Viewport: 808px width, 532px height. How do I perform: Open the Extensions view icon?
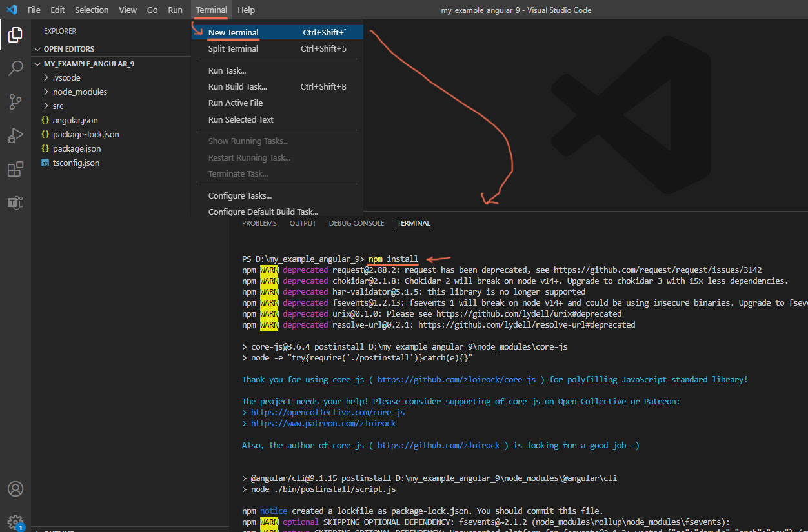(15, 170)
